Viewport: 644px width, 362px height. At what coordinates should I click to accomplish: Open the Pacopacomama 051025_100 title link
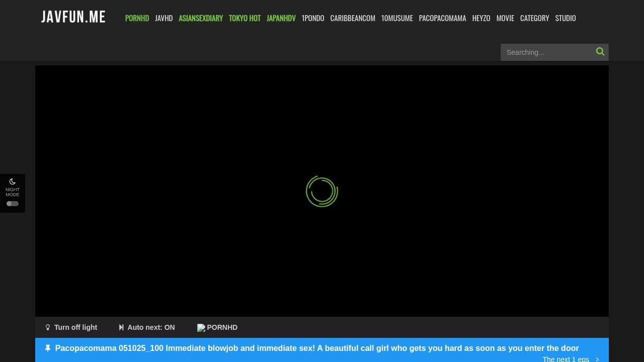317,348
